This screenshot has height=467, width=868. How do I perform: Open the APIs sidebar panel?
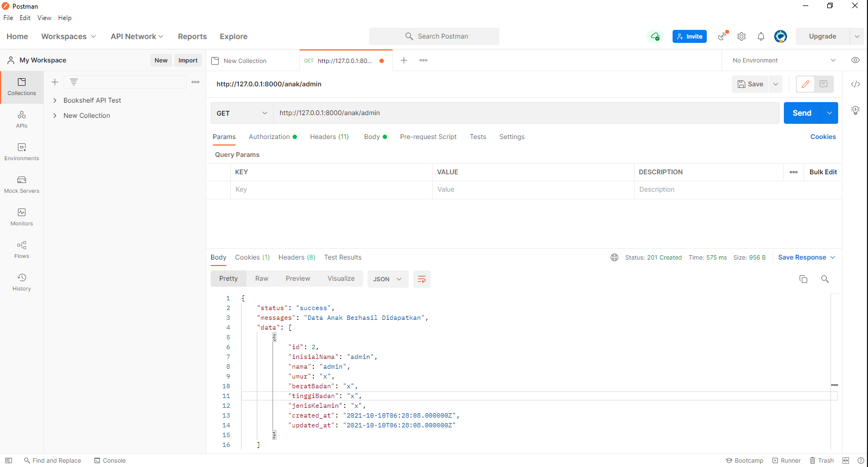coord(22,119)
